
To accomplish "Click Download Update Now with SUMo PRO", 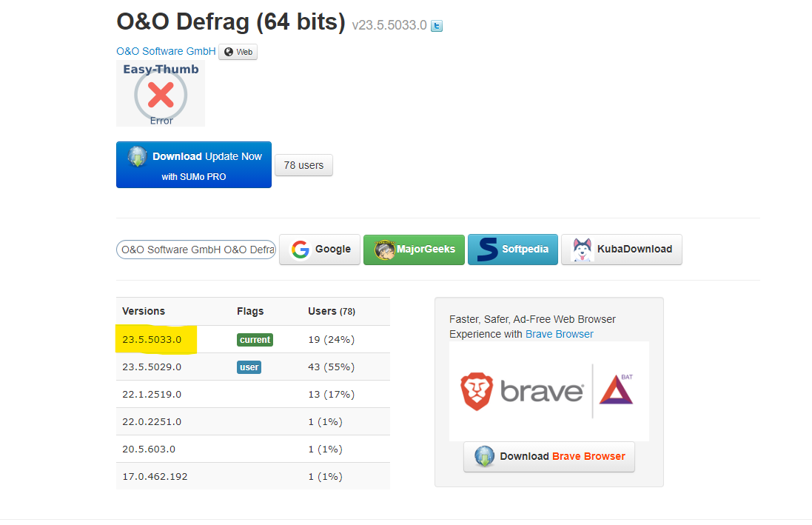I will tap(194, 165).
